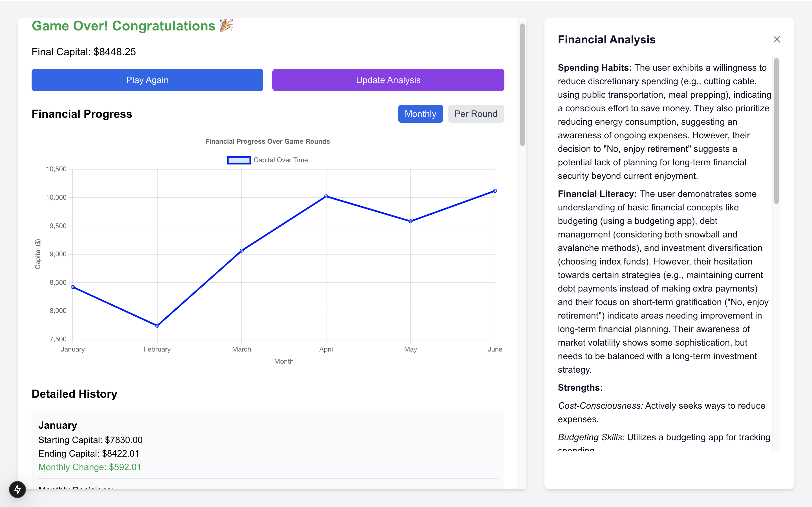Click the Financial Analysis panel scrollbar thumb
Screen dimensions: 812x507
776,131
